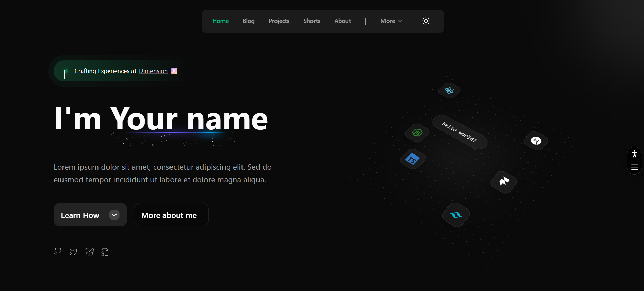
Task: Open the GitHub profile icon
Action: click(58, 252)
